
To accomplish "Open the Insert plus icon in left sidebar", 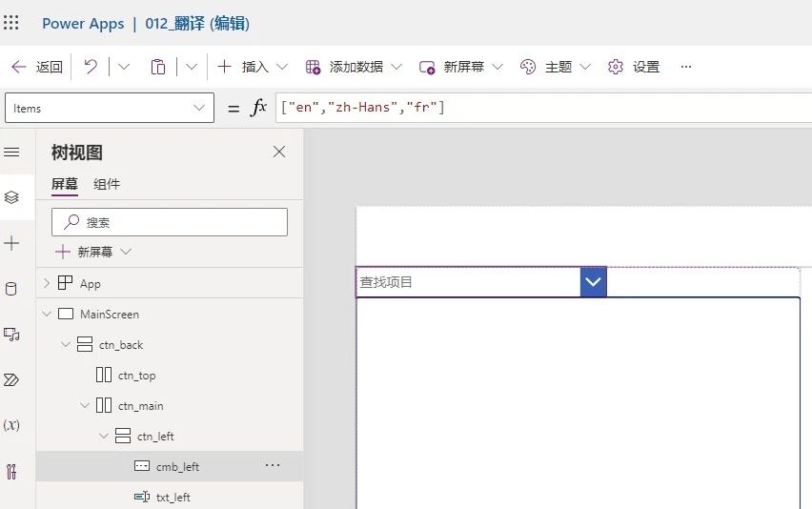I will pyautogui.click(x=11, y=244).
